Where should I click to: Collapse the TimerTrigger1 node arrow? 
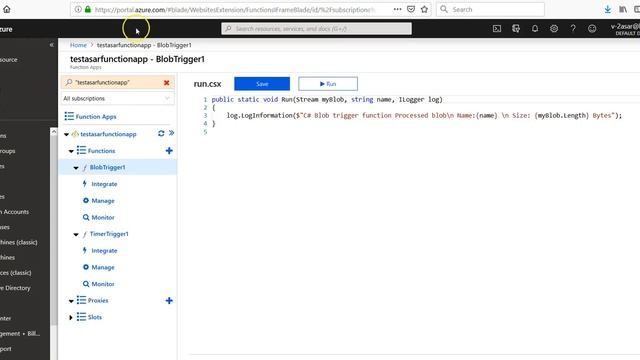click(x=76, y=234)
